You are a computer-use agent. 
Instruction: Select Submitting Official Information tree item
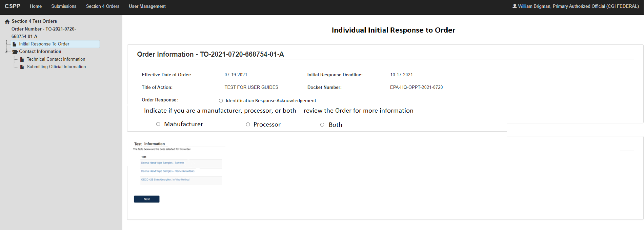click(56, 67)
